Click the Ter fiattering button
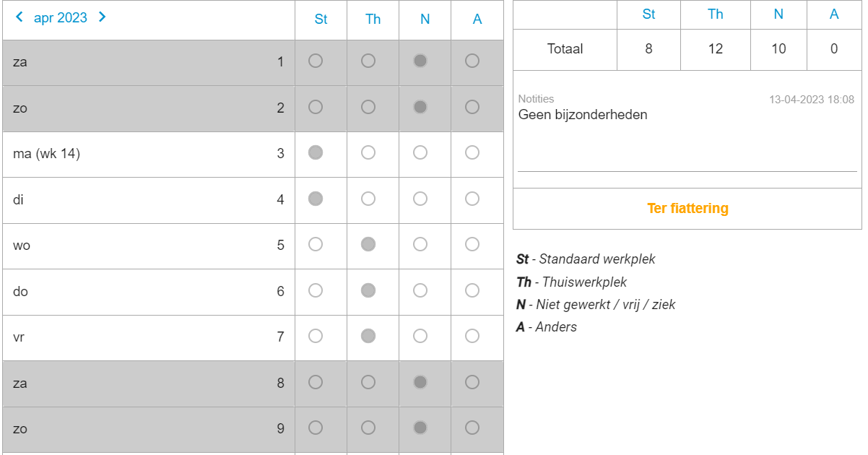This screenshot has width=868, height=455. (x=687, y=209)
